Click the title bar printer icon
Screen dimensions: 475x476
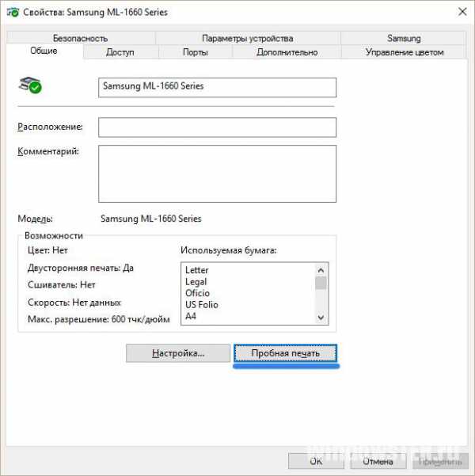pyautogui.click(x=13, y=13)
